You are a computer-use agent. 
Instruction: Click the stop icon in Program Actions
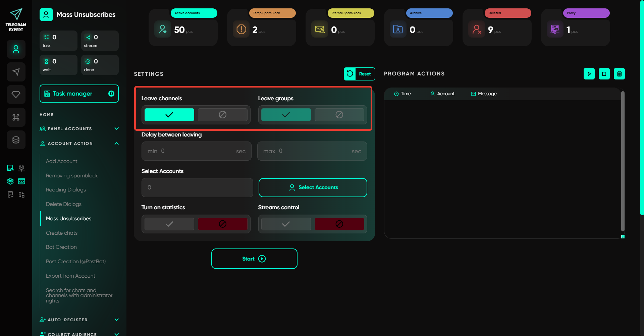coord(604,74)
